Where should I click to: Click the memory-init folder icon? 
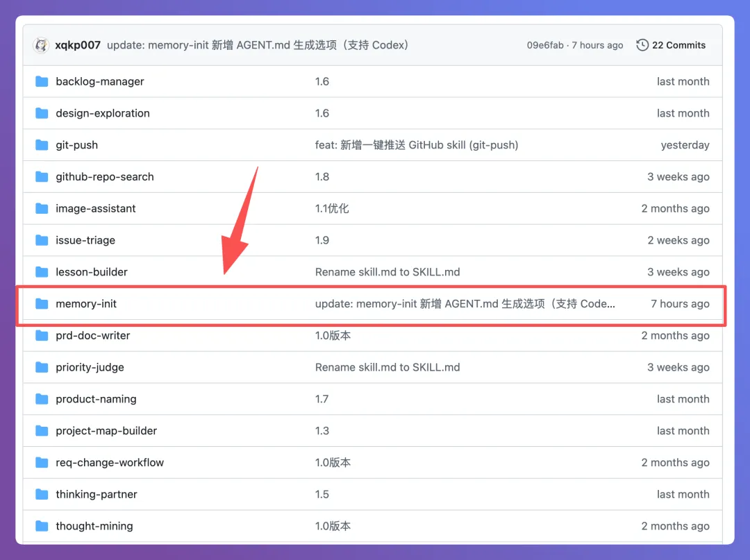pos(42,304)
